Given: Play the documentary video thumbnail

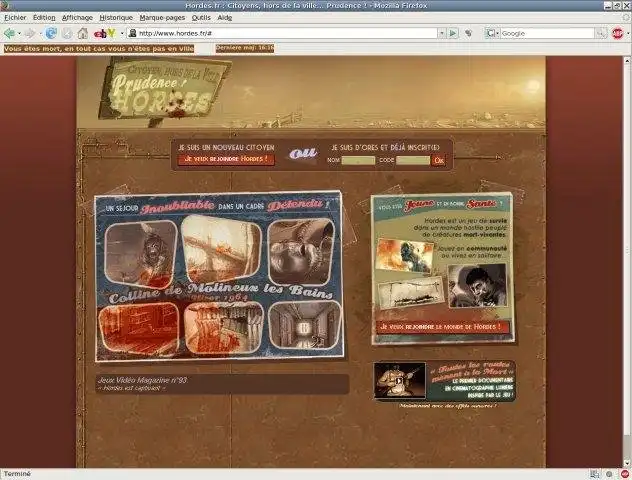Looking at the screenshot, I should 399,380.
